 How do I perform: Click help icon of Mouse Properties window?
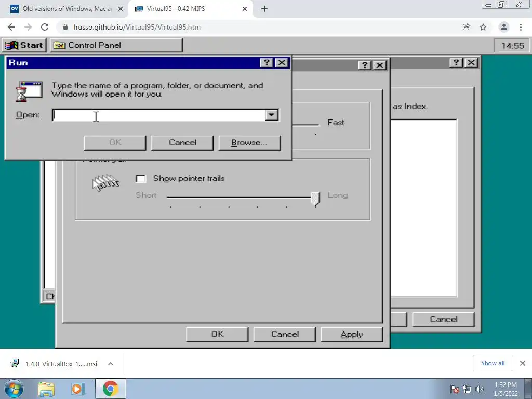pos(365,65)
